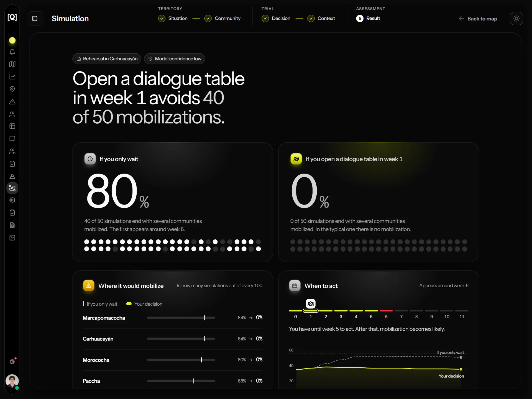Open the notifications bell icon

click(12, 52)
